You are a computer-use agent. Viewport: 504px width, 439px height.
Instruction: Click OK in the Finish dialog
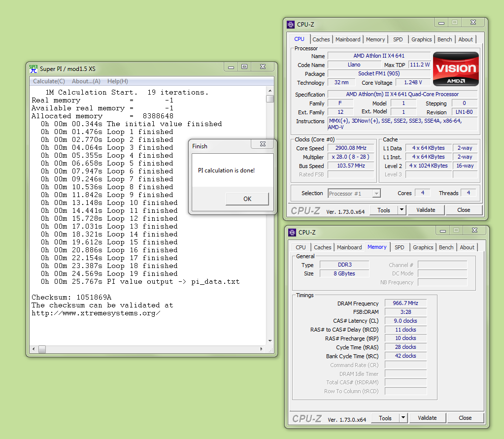(247, 199)
